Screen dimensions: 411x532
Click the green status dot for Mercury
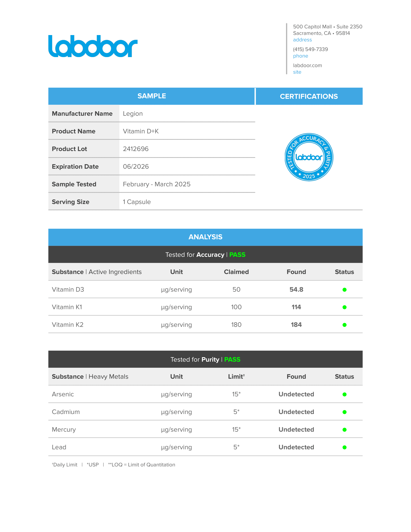tap(344, 430)
